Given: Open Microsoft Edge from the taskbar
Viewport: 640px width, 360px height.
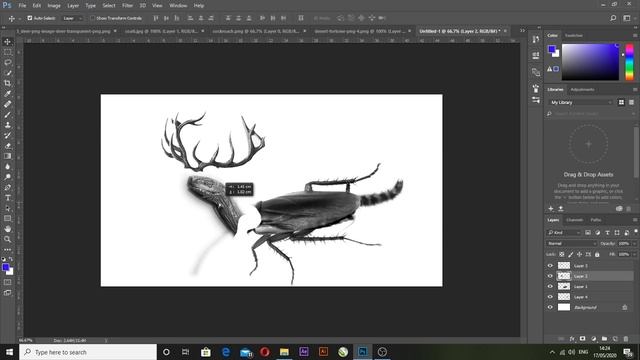Looking at the screenshot, I should [225, 352].
